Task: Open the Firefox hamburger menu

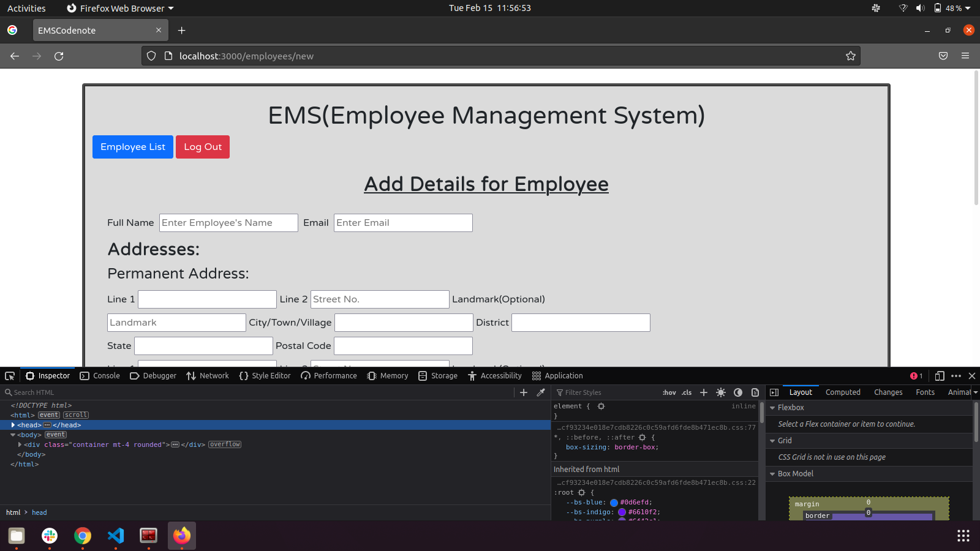Action: coord(965,56)
